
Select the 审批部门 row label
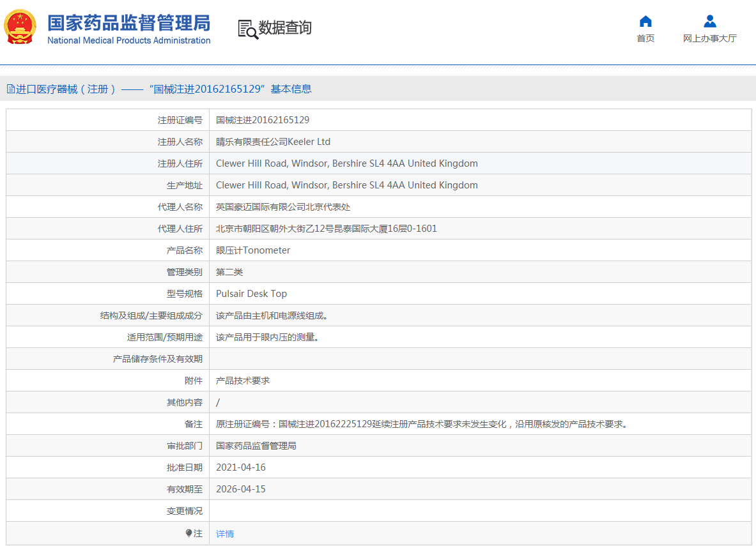coord(185,446)
